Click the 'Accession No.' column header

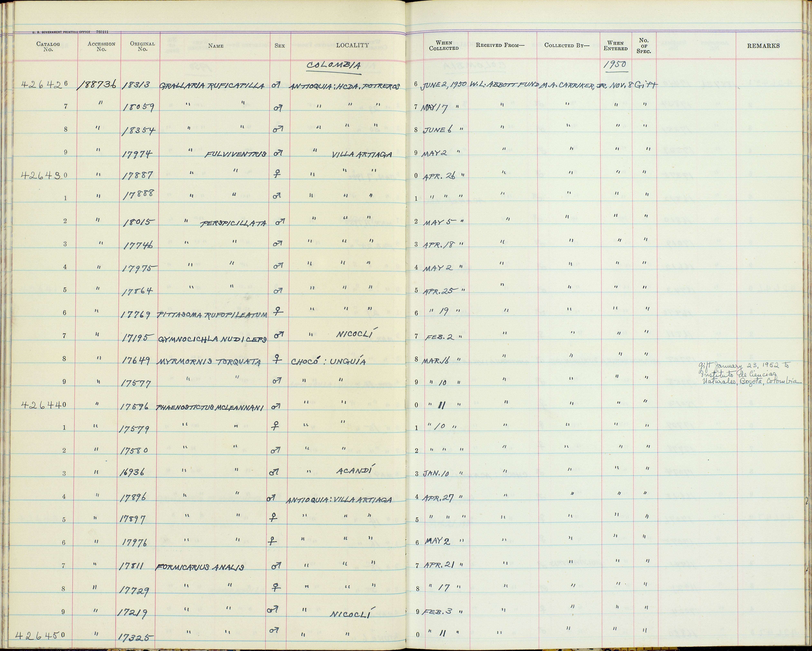(101, 46)
